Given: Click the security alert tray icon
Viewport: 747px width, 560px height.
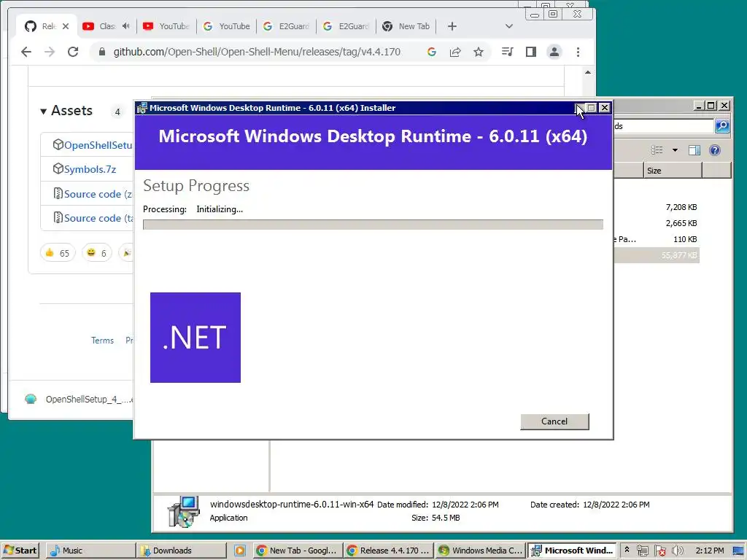Looking at the screenshot, I should pyautogui.click(x=659, y=551).
